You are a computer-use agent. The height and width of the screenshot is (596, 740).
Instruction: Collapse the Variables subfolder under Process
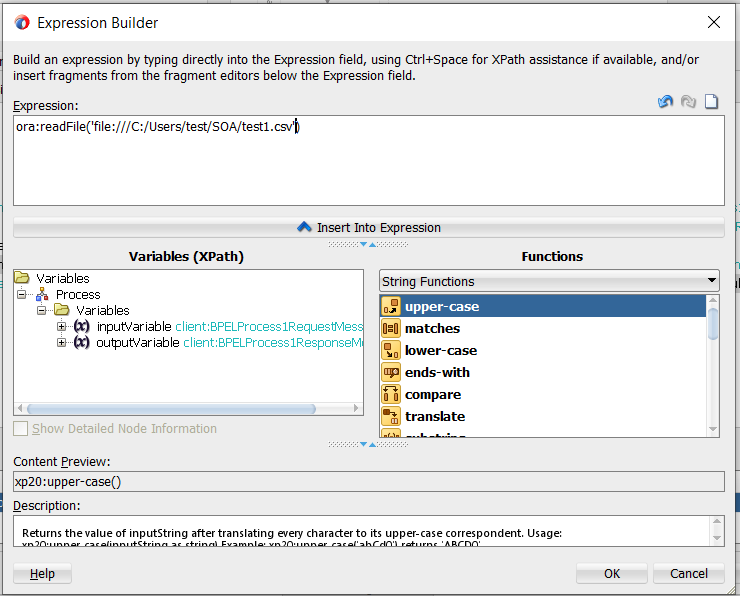42,311
